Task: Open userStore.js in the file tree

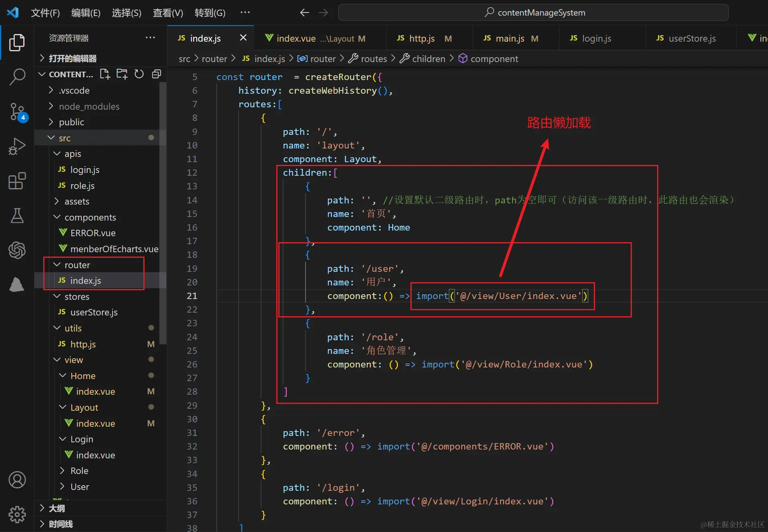Action: tap(94, 312)
